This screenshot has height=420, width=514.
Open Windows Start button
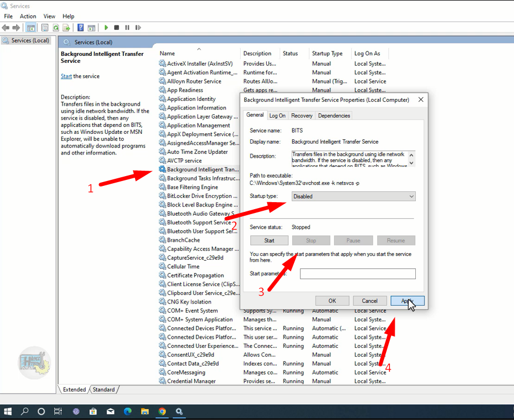(8, 411)
